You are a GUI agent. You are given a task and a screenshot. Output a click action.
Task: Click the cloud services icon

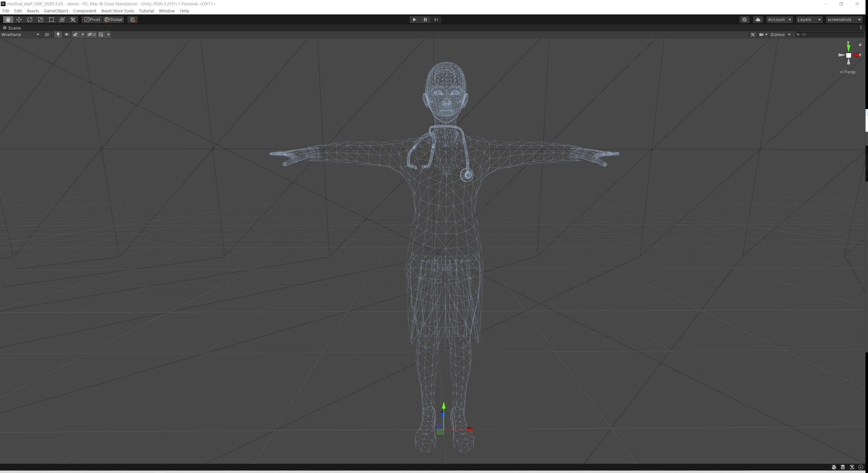click(758, 20)
